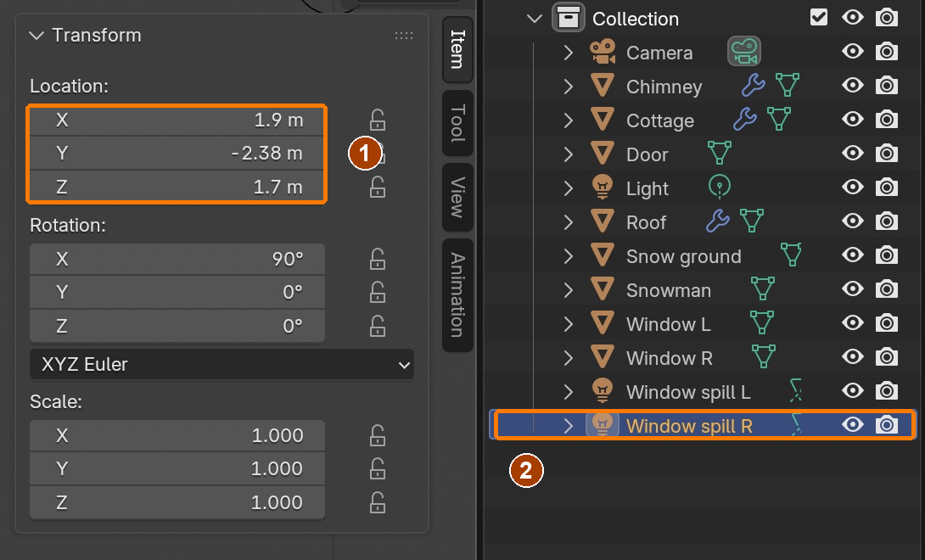This screenshot has width=925, height=560.
Task: Click the Cottage modifier wrench icon
Action: (x=745, y=119)
